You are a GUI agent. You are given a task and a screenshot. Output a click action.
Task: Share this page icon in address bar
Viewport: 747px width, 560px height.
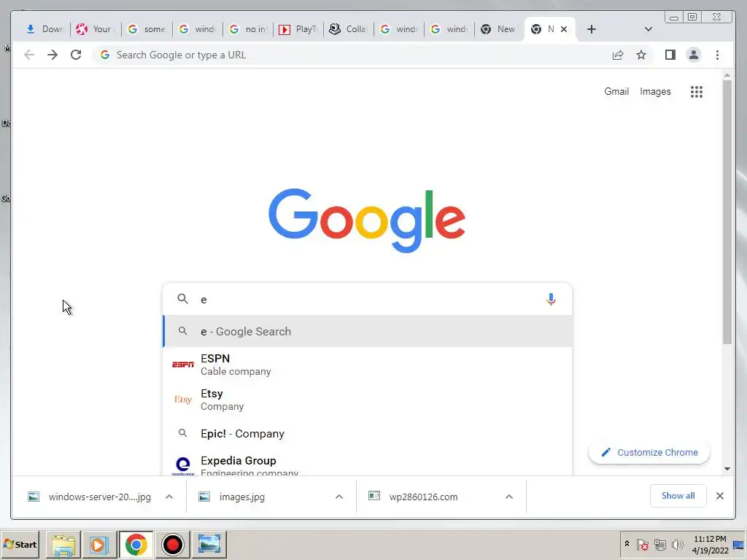[x=618, y=55]
